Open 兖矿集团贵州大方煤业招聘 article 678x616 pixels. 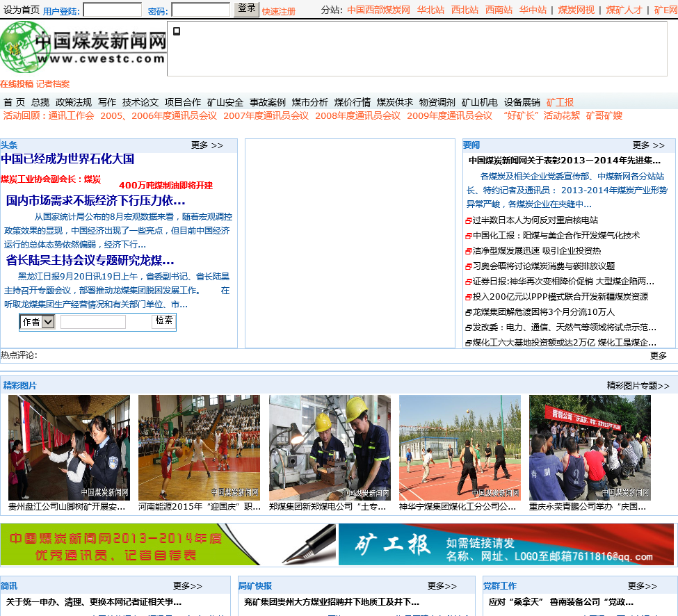click(331, 601)
